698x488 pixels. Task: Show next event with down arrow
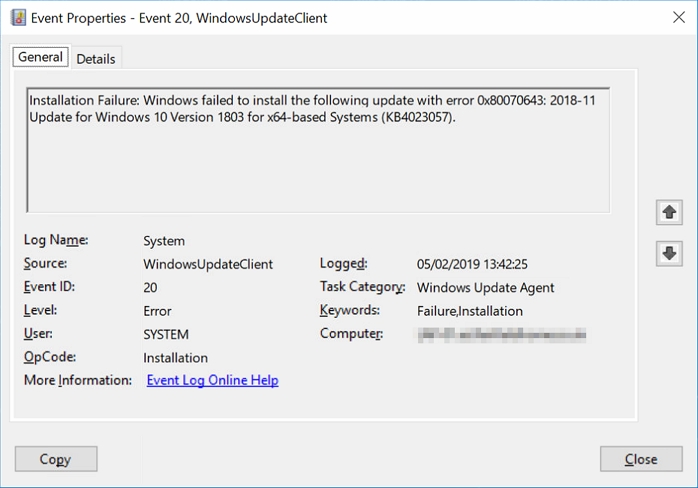tap(669, 253)
